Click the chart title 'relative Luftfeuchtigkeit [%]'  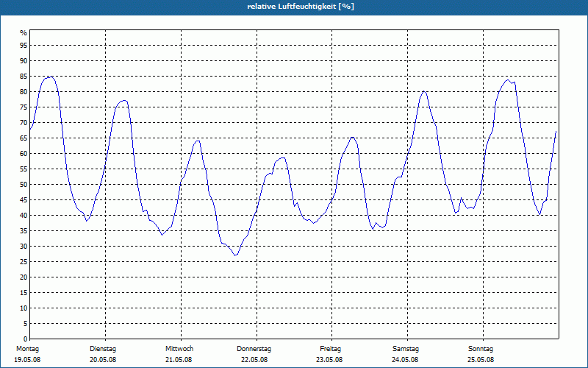pyautogui.click(x=301, y=7)
